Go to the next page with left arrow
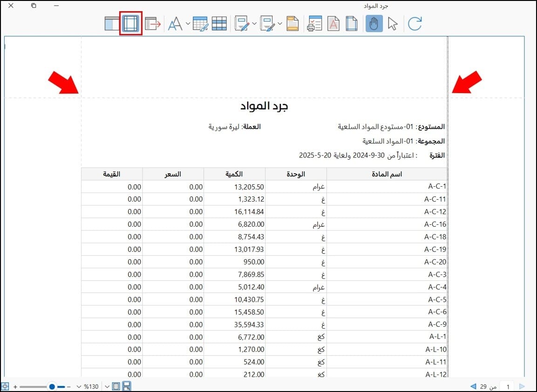 point(473,386)
